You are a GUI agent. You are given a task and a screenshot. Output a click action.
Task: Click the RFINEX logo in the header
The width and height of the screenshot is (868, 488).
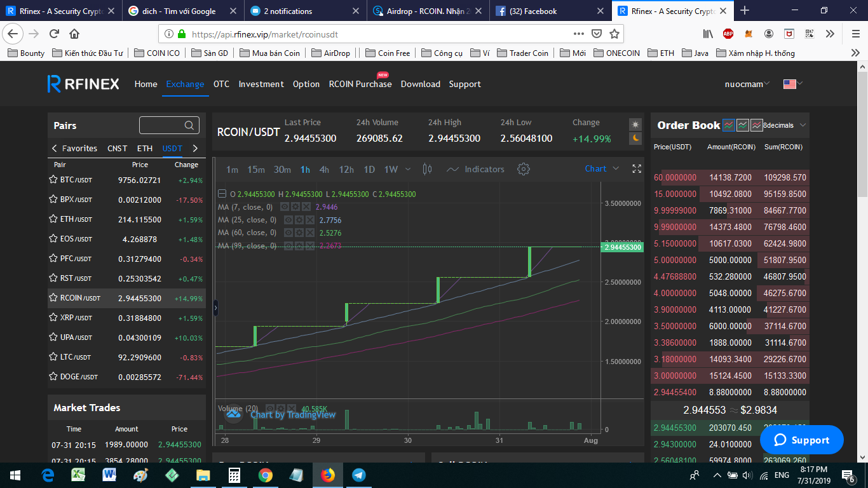(83, 84)
